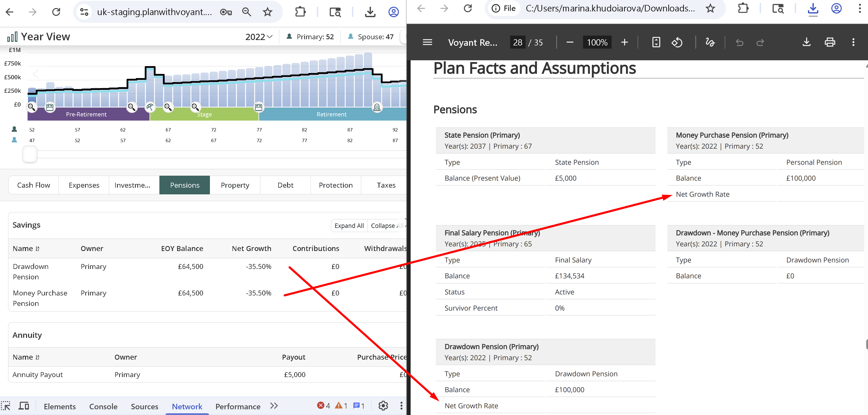The width and height of the screenshot is (868, 415).
Task: Open DevTools settings gear icon
Action: tap(383, 406)
